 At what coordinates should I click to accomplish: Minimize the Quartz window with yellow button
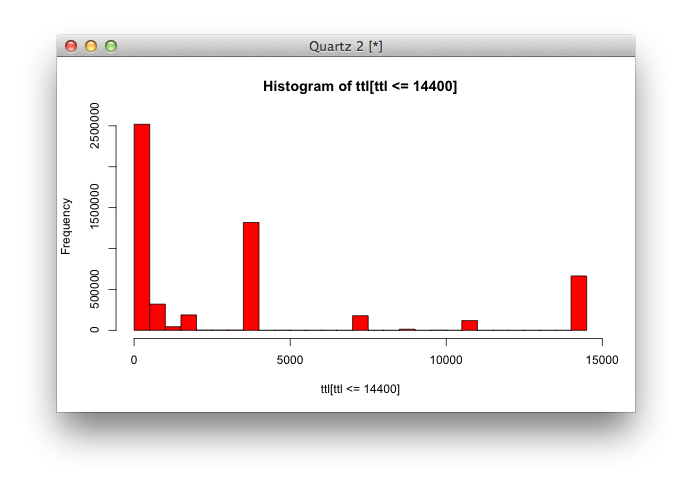click(x=91, y=46)
